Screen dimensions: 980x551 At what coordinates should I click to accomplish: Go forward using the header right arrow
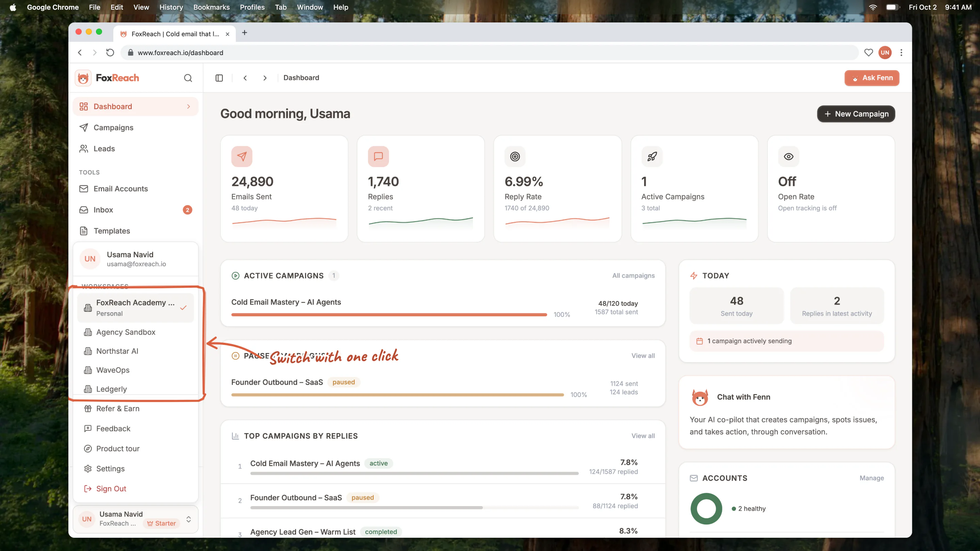tap(265, 78)
